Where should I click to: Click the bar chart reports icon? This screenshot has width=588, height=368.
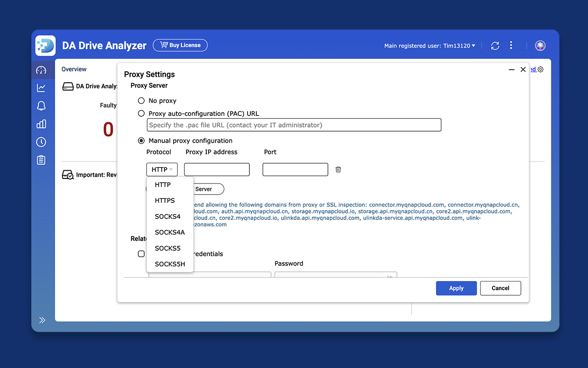41,124
